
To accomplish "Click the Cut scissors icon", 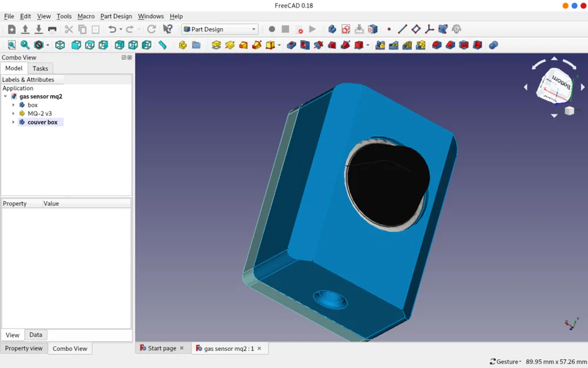I will click(69, 29).
